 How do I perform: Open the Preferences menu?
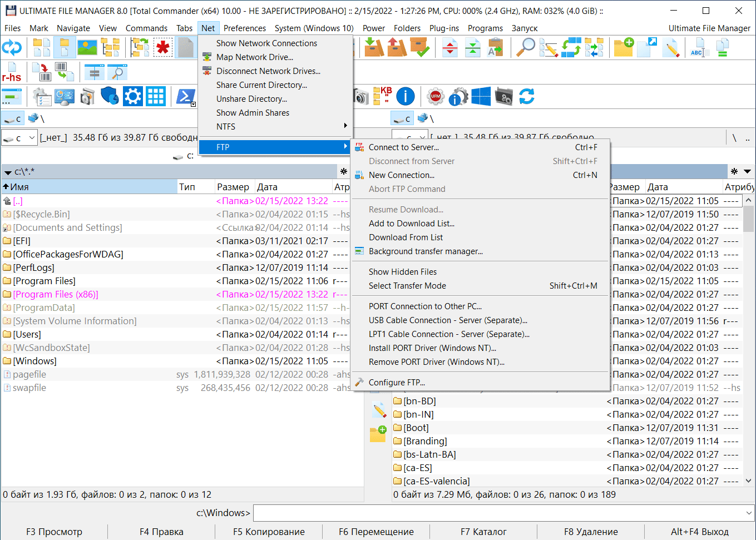coord(245,28)
